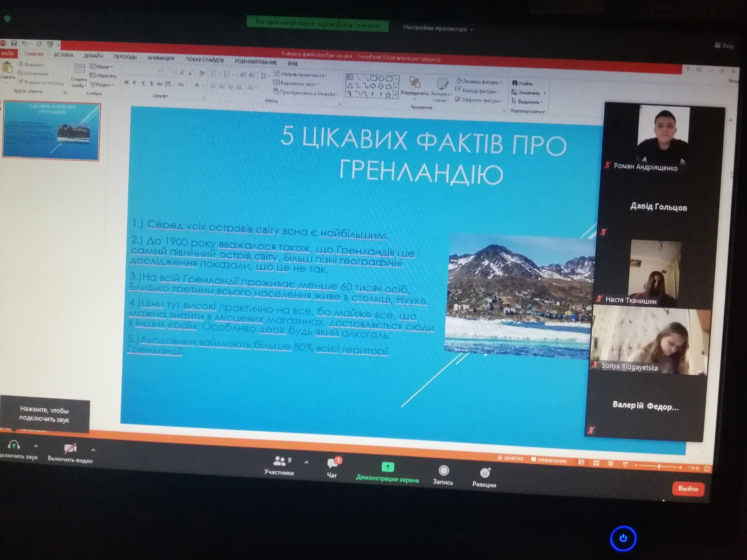Image resolution: width=747 pixels, height=560 pixels.
Task: Open the Реакции reactions menu
Action: pyautogui.click(x=485, y=473)
